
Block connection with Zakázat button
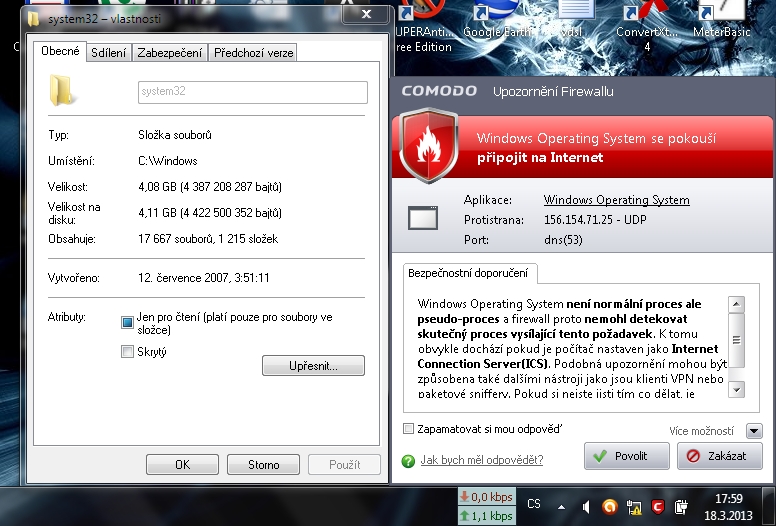(x=720, y=456)
